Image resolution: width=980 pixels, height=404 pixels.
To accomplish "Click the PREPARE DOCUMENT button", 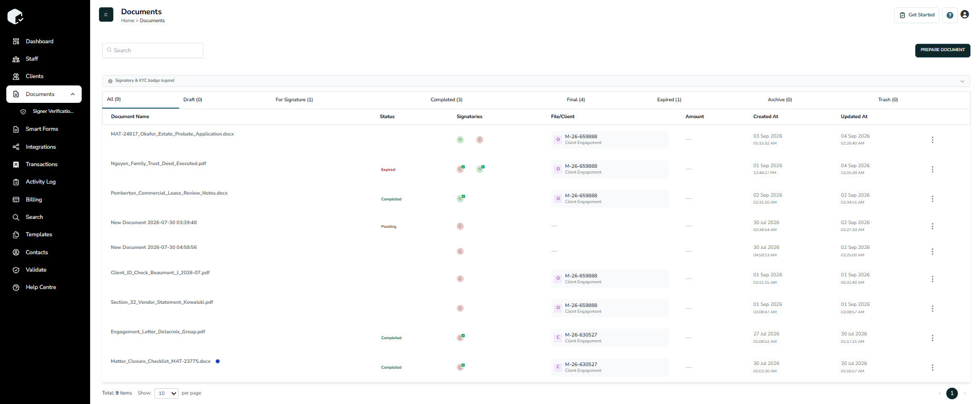I will [943, 50].
